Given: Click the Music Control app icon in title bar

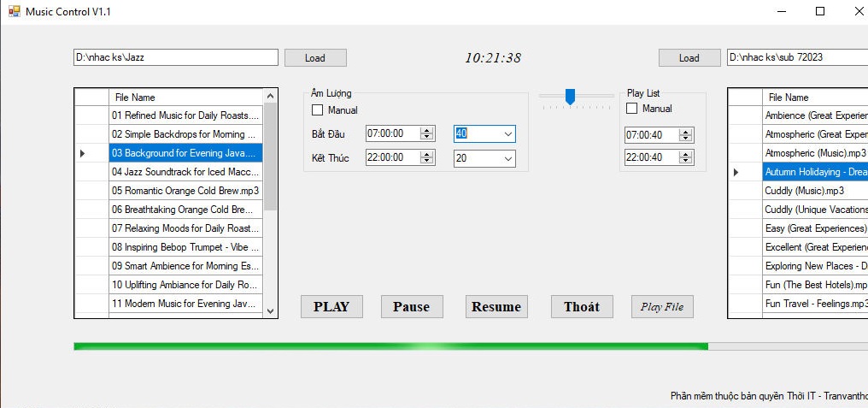Looking at the screenshot, I should point(14,11).
